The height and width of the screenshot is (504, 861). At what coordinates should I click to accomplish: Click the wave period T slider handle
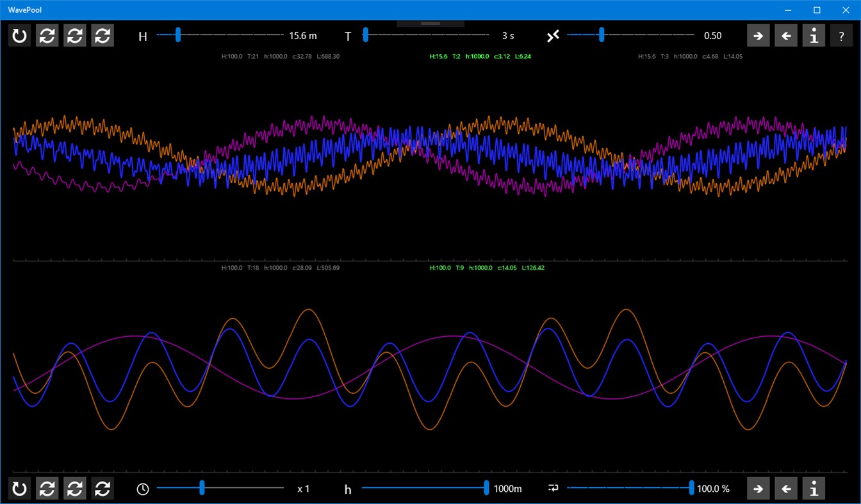tap(366, 35)
